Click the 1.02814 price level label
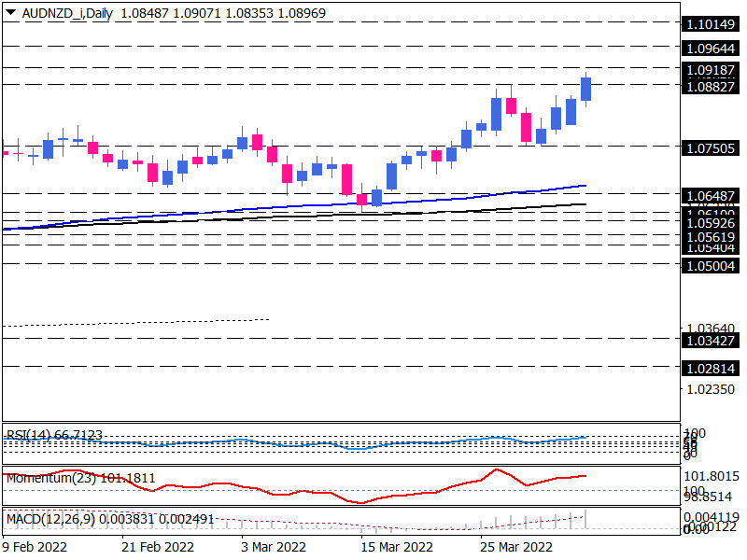747x560 pixels. 712,368
